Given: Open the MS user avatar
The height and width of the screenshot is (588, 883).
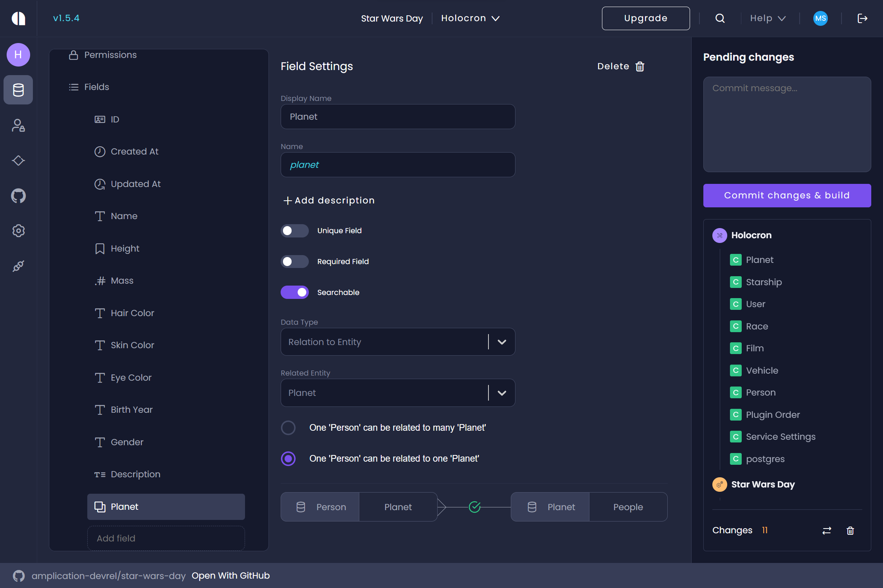Looking at the screenshot, I should (820, 18).
